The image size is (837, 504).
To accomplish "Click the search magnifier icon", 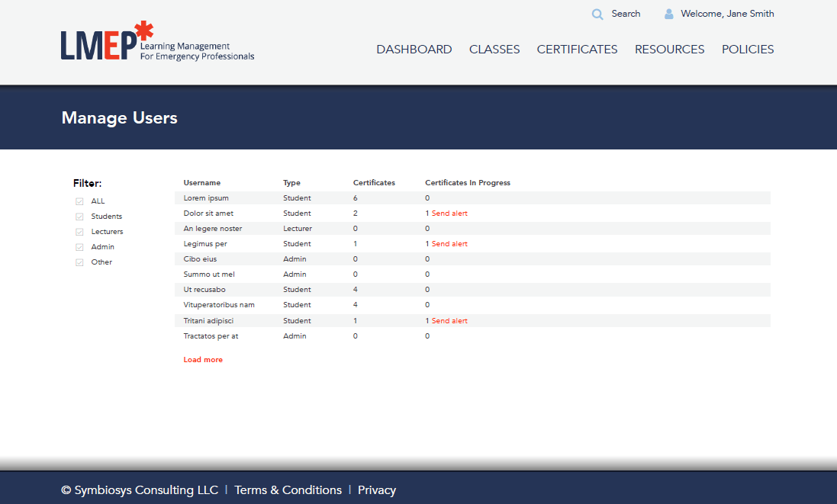I will point(597,14).
